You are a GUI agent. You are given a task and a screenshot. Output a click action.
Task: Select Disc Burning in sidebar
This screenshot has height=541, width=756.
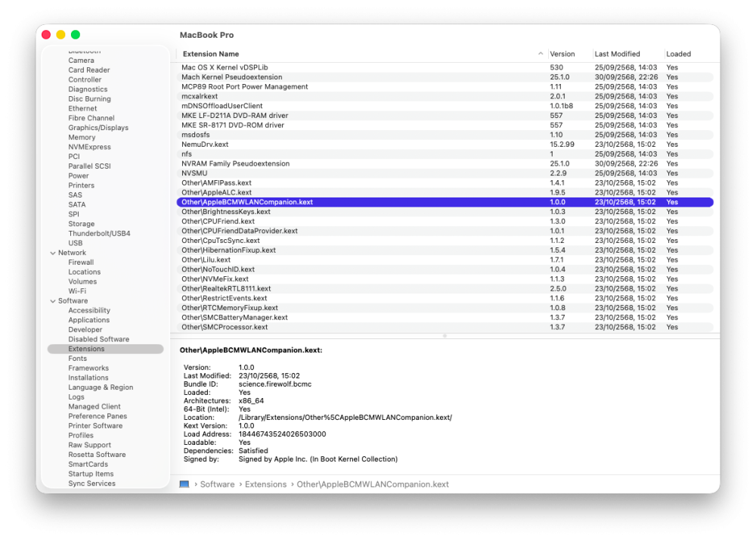[x=89, y=99]
